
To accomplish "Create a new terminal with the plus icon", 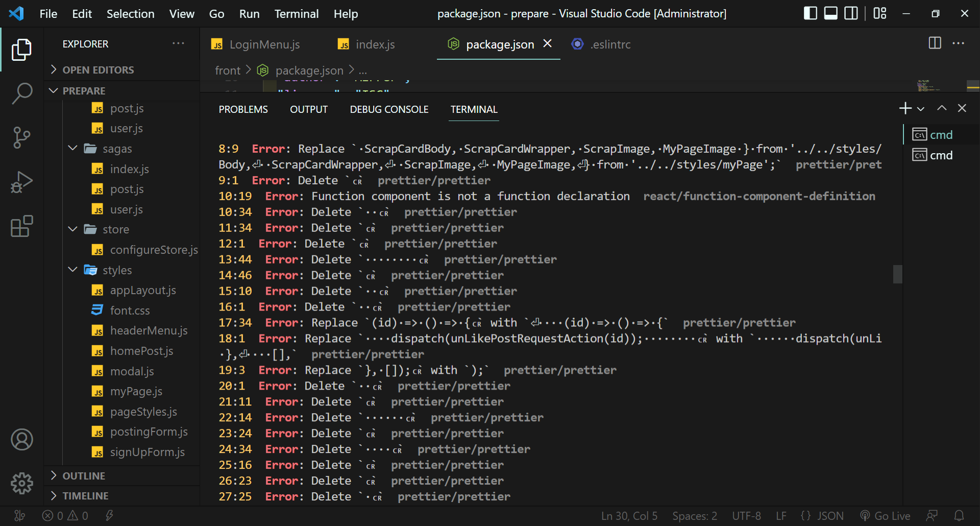I will 905,108.
